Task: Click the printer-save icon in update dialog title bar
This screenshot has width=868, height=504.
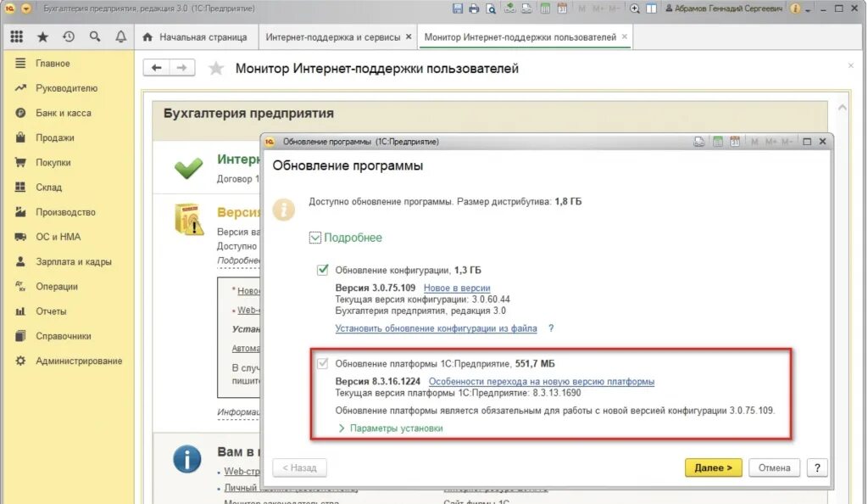Action: click(x=699, y=142)
